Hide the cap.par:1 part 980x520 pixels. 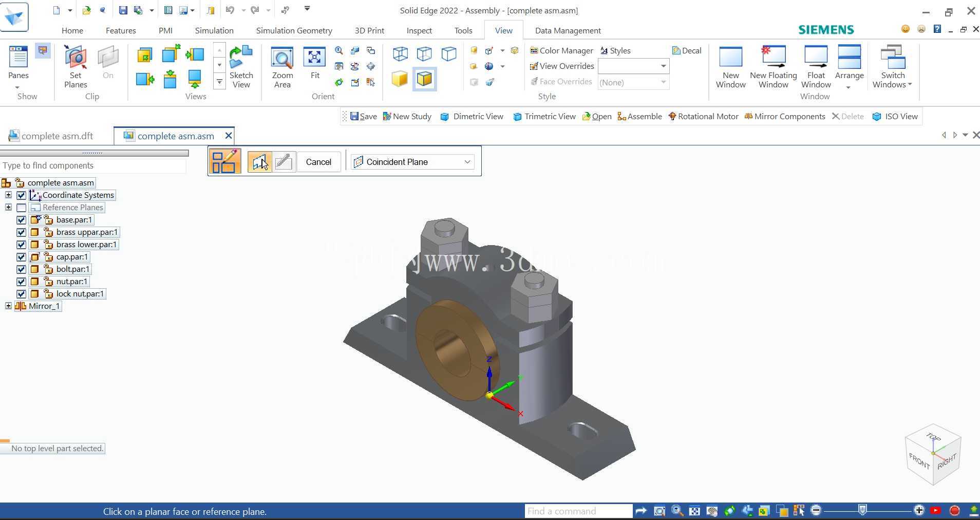coord(21,257)
